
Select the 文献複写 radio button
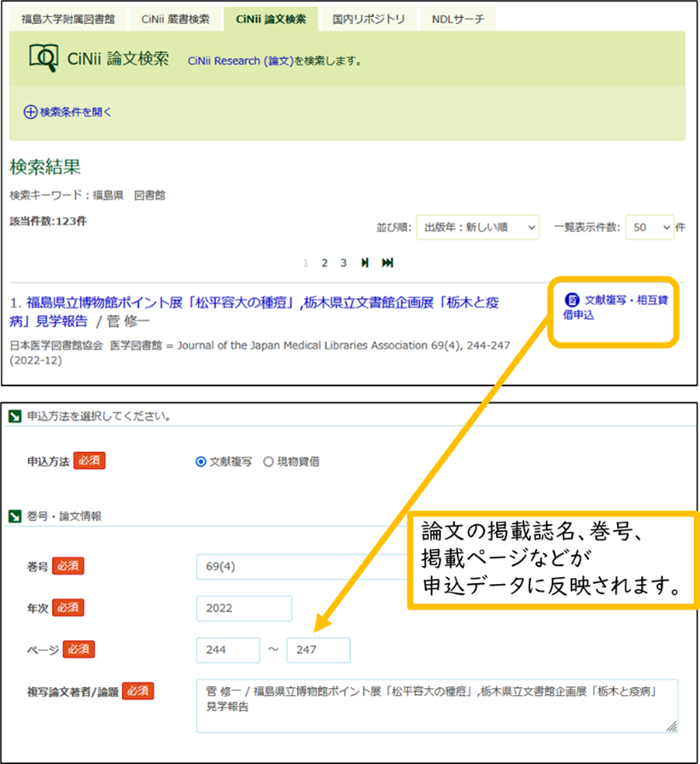(201, 462)
